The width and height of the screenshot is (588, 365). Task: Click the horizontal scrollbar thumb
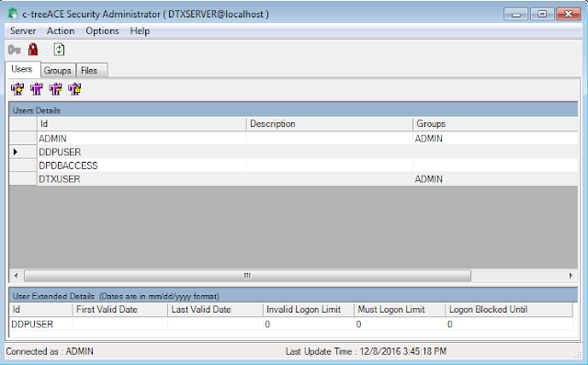tap(247, 276)
